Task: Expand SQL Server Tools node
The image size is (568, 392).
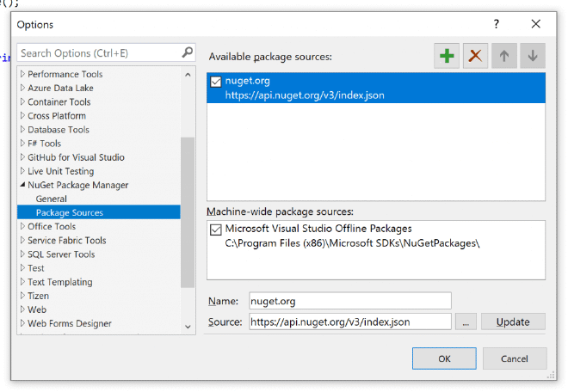Action: [22, 254]
